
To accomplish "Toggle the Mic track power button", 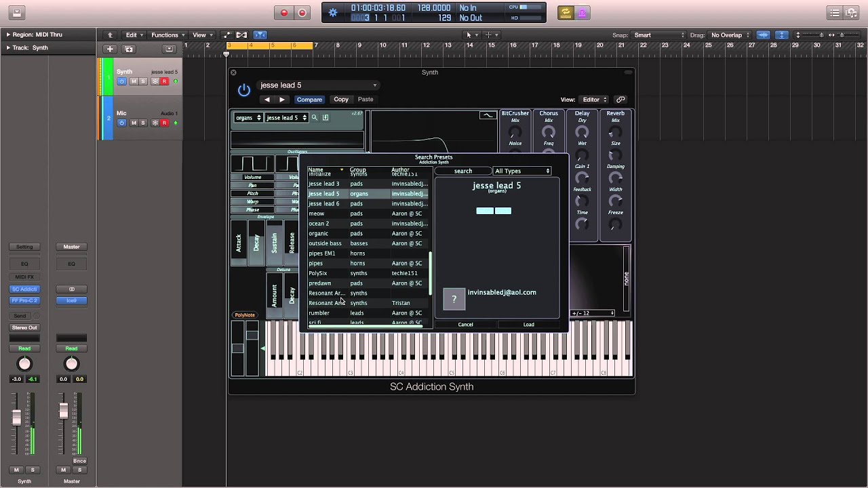I will pyautogui.click(x=121, y=123).
